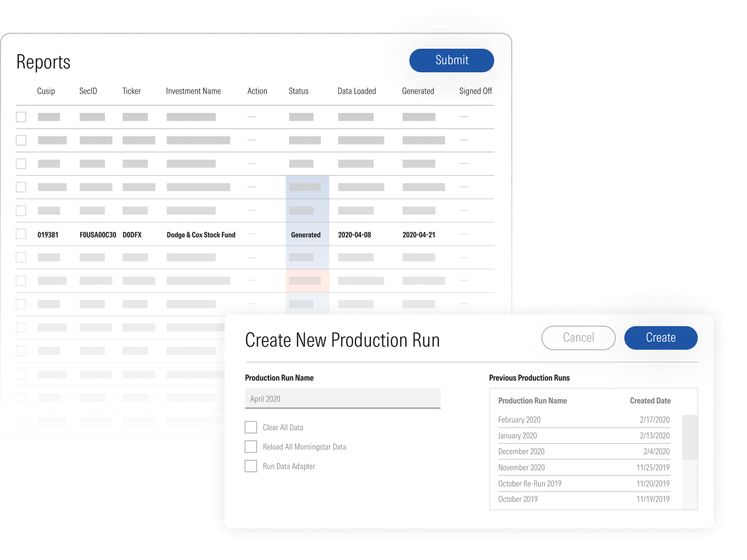The image size is (747, 560).
Task: Click the Generated column header
Action: (418, 91)
